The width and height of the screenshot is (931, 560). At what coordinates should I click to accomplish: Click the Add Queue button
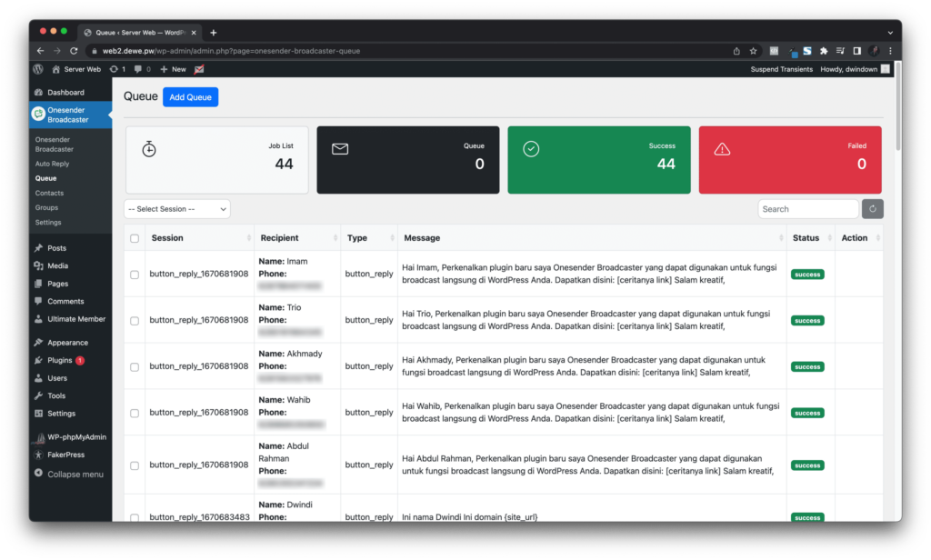(x=190, y=97)
